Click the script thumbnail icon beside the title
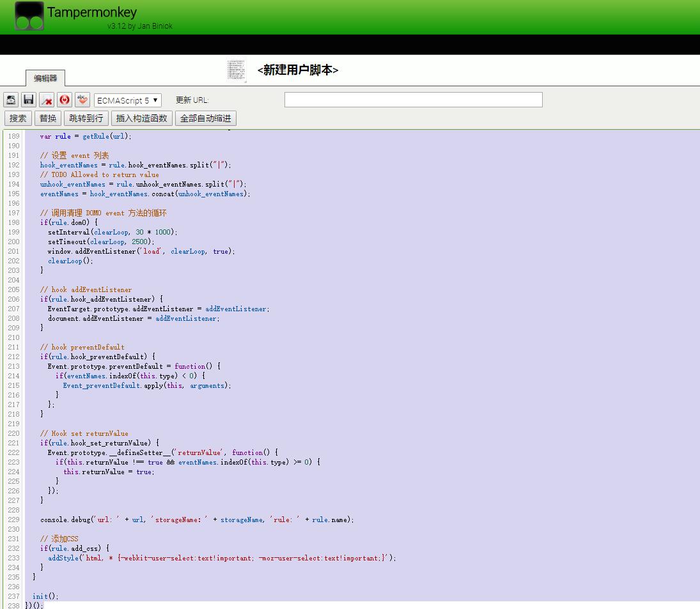This screenshot has height=609, width=700. point(237,70)
